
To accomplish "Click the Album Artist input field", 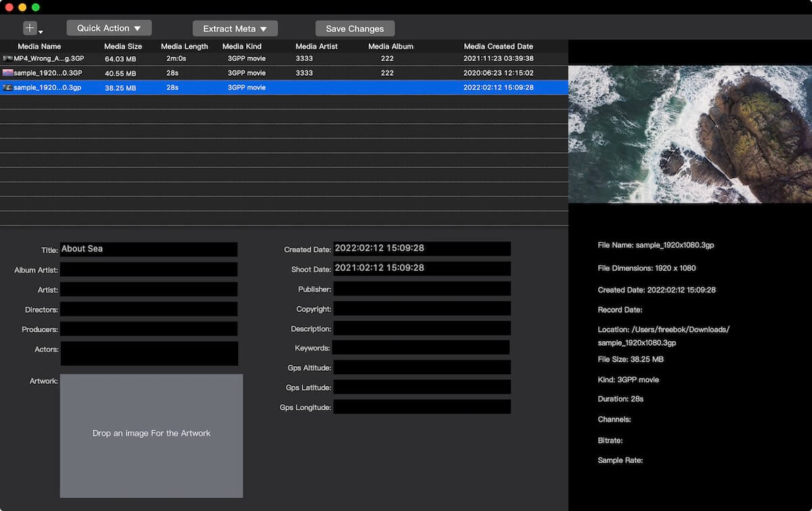I will tap(148, 269).
